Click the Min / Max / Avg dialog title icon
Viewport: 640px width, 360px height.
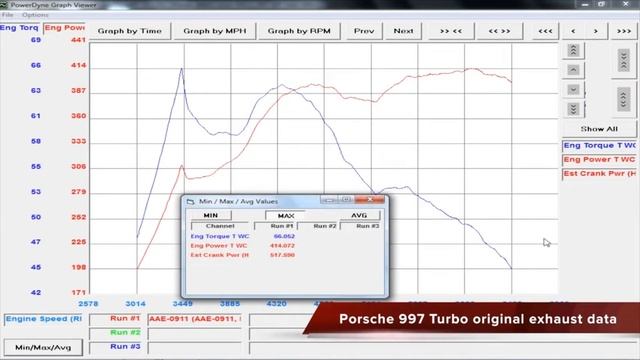pyautogui.click(x=190, y=201)
